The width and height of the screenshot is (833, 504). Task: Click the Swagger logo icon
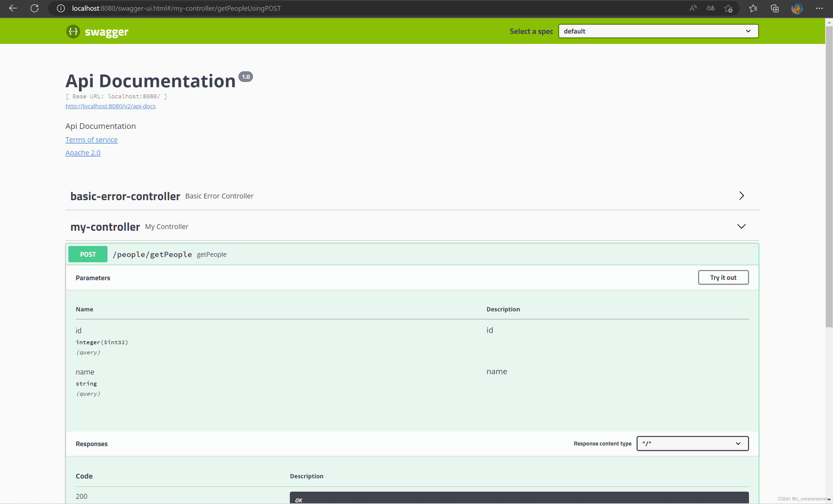pos(73,32)
